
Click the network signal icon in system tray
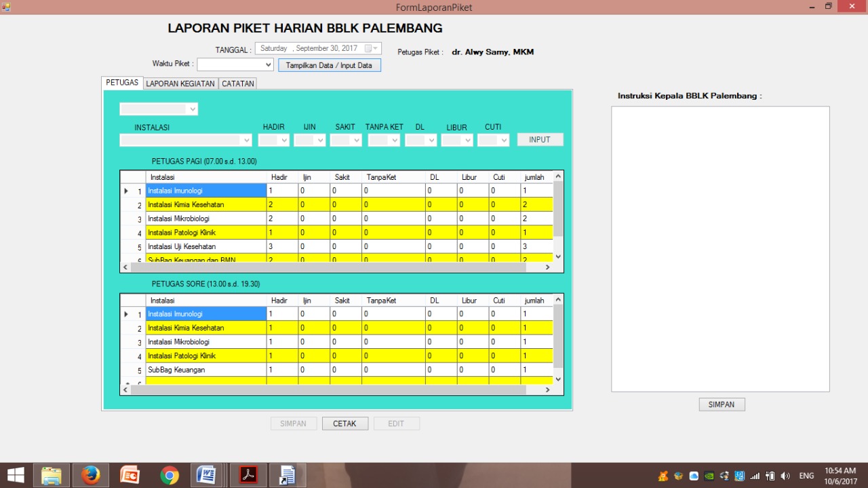[x=754, y=475]
